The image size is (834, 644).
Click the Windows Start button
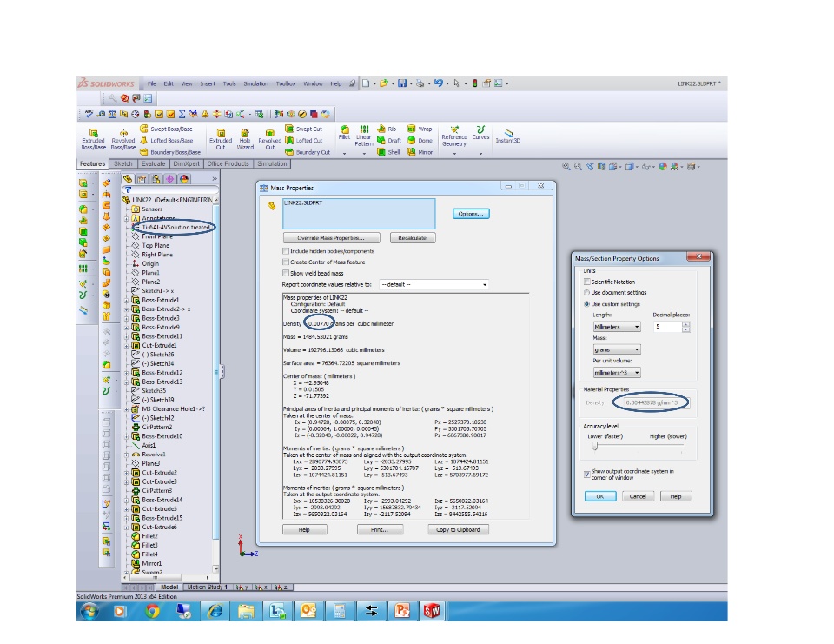click(x=89, y=611)
